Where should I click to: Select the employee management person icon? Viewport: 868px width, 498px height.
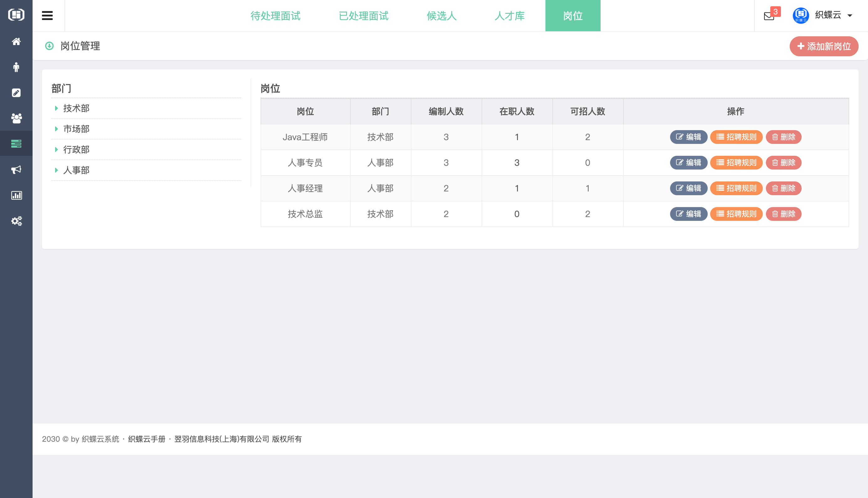16,67
